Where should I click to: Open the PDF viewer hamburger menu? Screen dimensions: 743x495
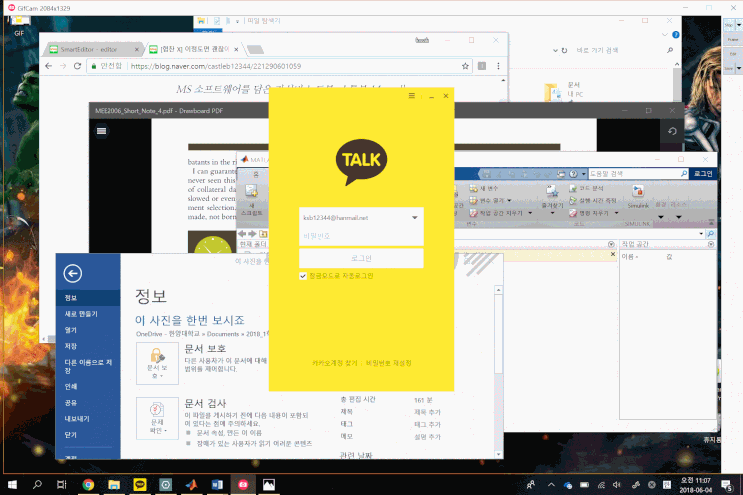[101, 131]
